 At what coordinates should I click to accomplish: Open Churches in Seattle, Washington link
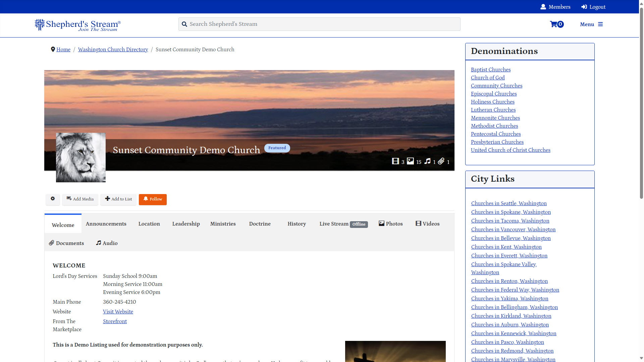(508, 203)
